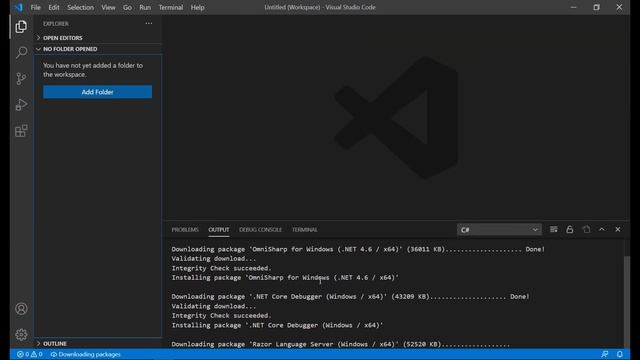Open the File menu

[x=36, y=7]
